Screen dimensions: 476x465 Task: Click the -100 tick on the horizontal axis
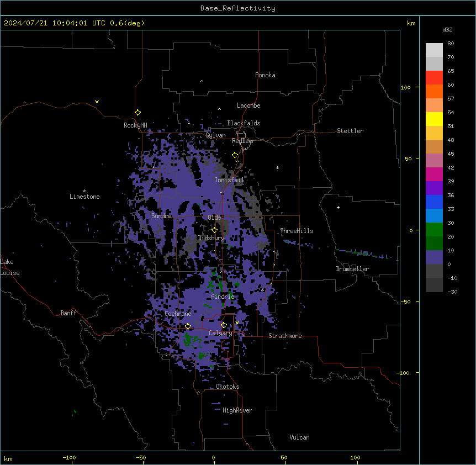69,457
